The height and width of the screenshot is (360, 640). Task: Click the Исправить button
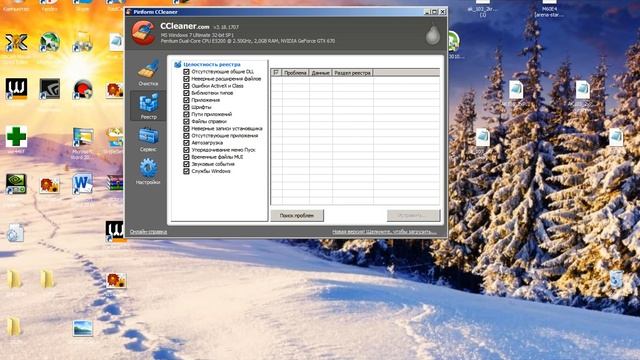coord(413,216)
